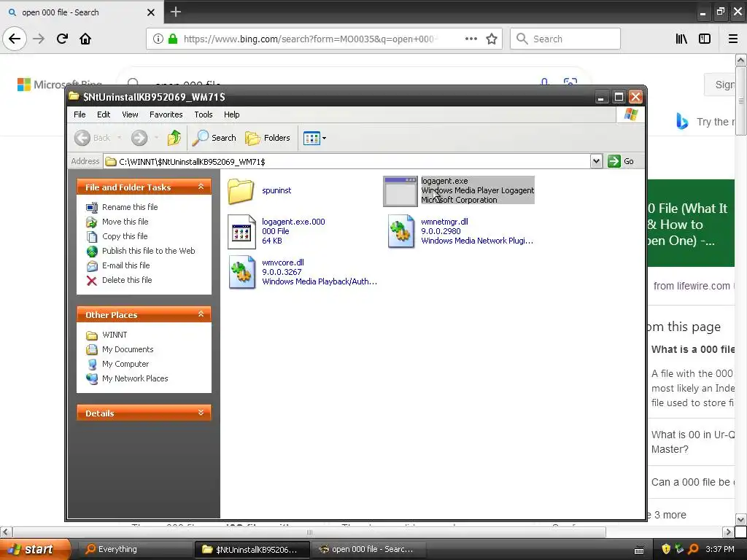Open the Views dropdown button

coord(314,138)
